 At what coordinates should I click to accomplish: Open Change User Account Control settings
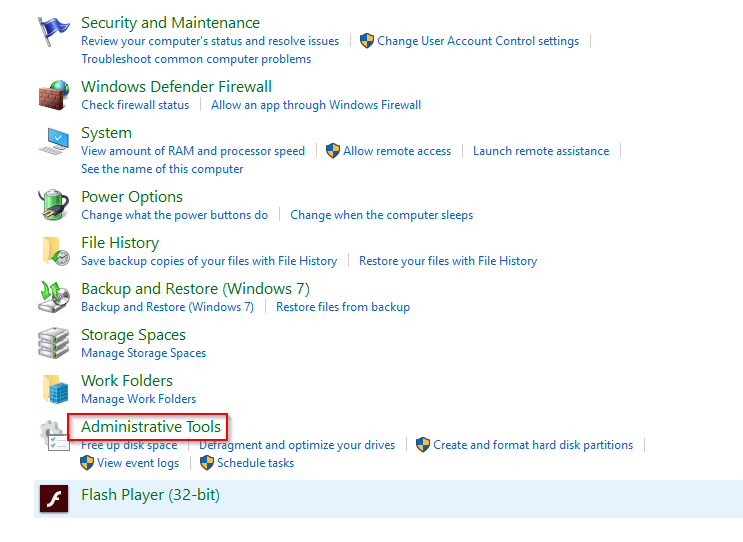point(478,41)
